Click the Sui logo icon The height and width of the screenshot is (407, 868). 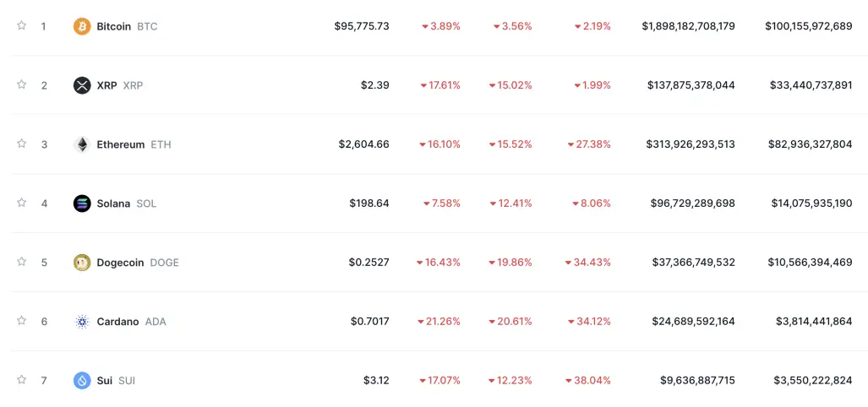tap(82, 381)
